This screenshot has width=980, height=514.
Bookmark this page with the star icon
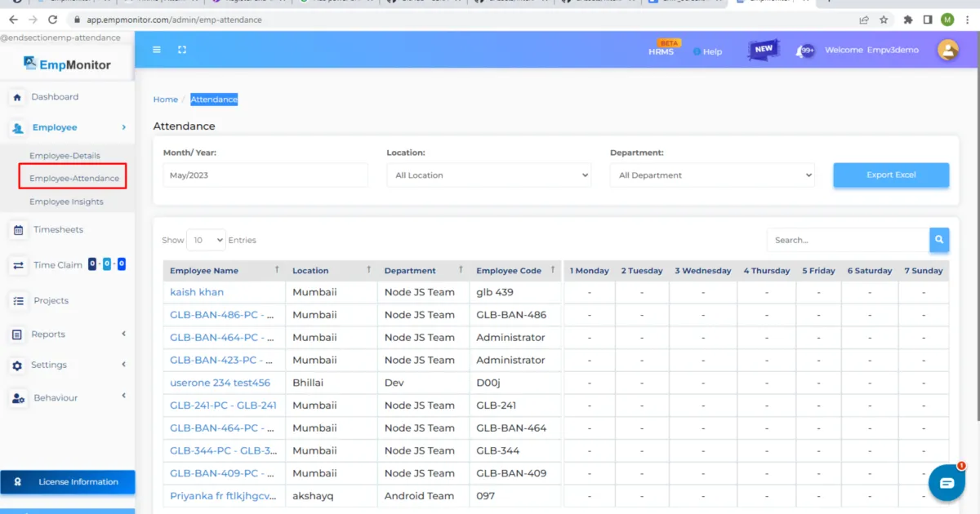[x=884, y=20]
